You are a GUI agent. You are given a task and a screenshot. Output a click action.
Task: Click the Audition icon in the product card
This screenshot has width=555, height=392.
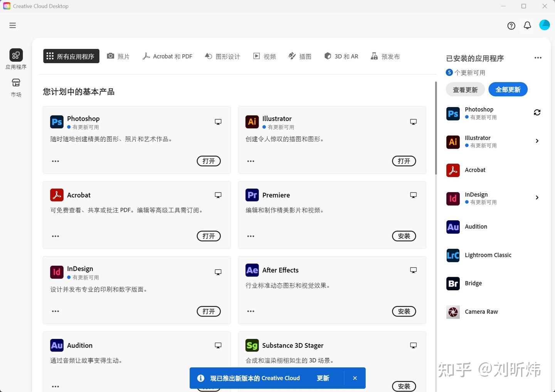point(57,345)
